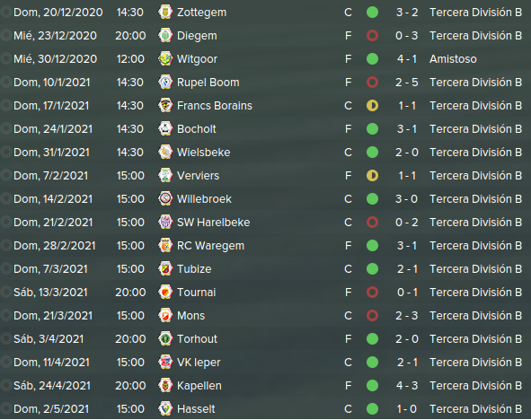The image size is (531, 420).
Task: Select the VK Ieper fixture row date
Action: click(51, 363)
